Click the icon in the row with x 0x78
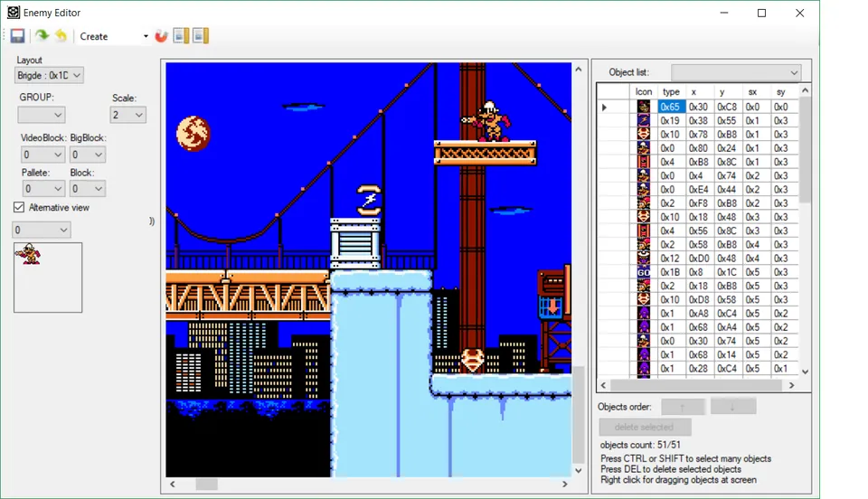The width and height of the screenshot is (868, 499). [x=643, y=135]
